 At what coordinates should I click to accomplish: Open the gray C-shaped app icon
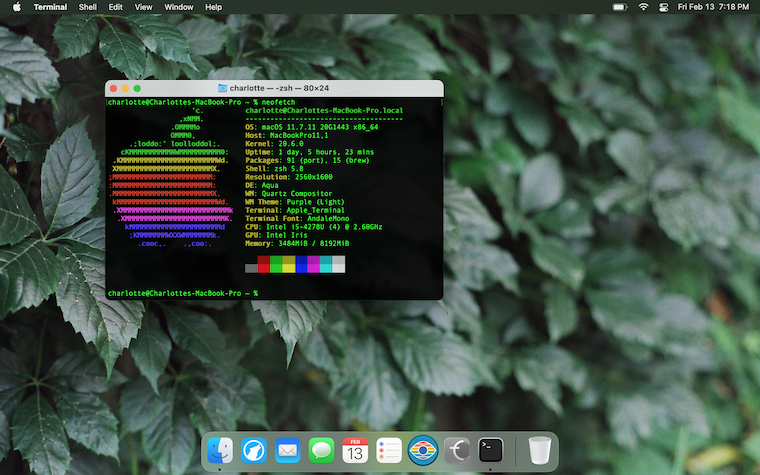click(457, 451)
